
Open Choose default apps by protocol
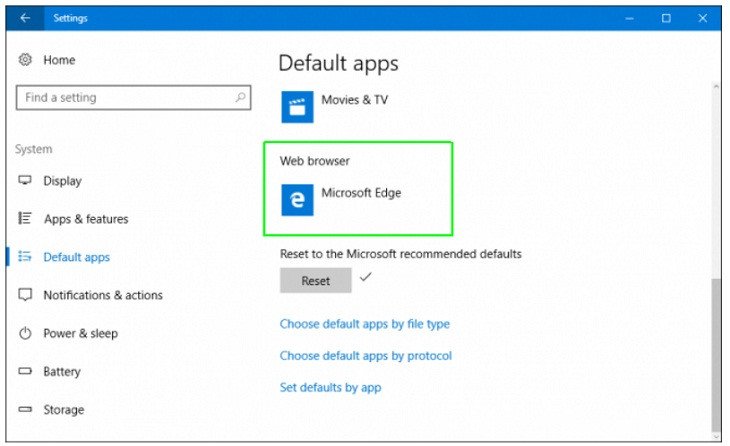(365, 356)
